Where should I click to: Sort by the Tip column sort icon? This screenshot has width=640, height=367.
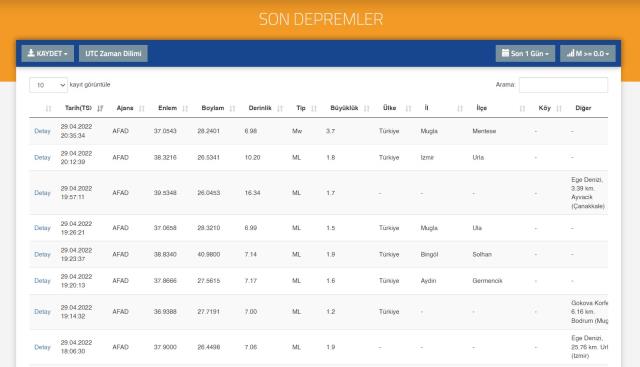tap(314, 108)
